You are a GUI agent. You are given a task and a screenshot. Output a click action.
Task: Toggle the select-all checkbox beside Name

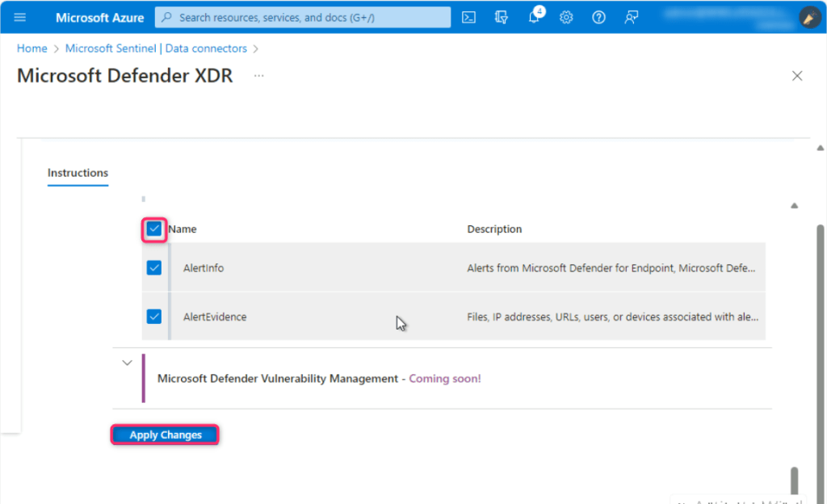pos(154,229)
